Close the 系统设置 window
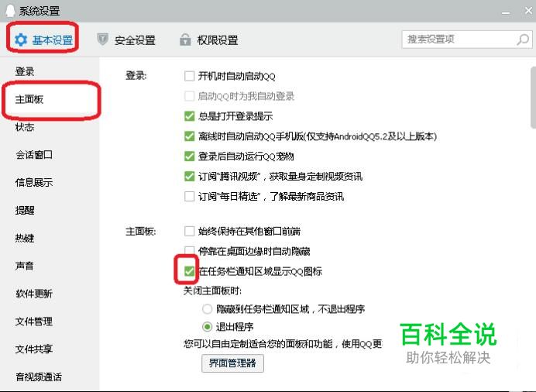The height and width of the screenshot is (392, 536). [x=528, y=11]
